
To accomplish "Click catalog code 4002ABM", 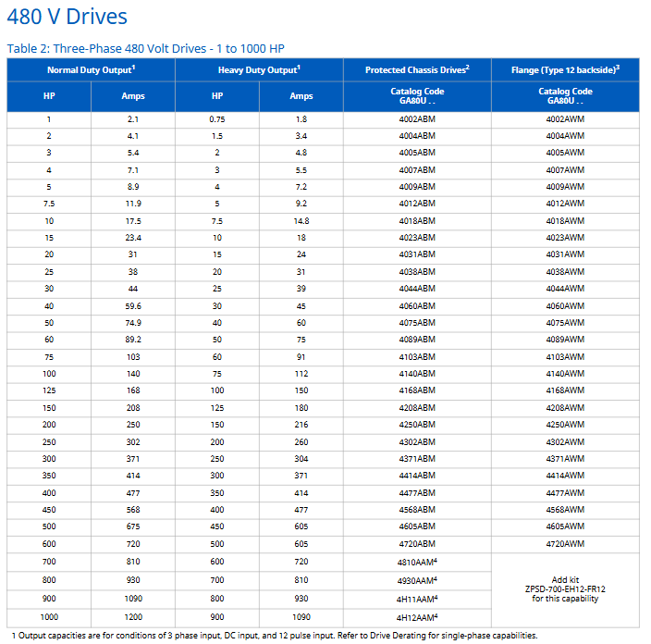I will coord(416,119).
